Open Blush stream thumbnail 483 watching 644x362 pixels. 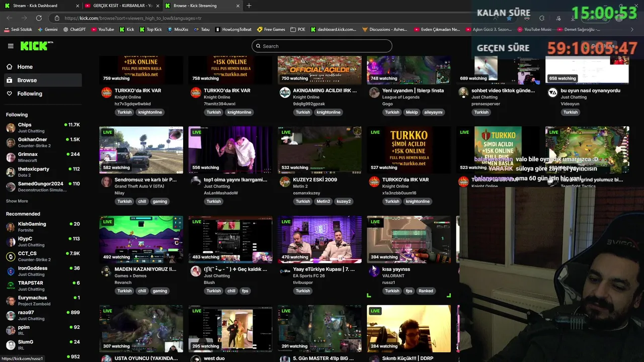pyautogui.click(x=230, y=239)
